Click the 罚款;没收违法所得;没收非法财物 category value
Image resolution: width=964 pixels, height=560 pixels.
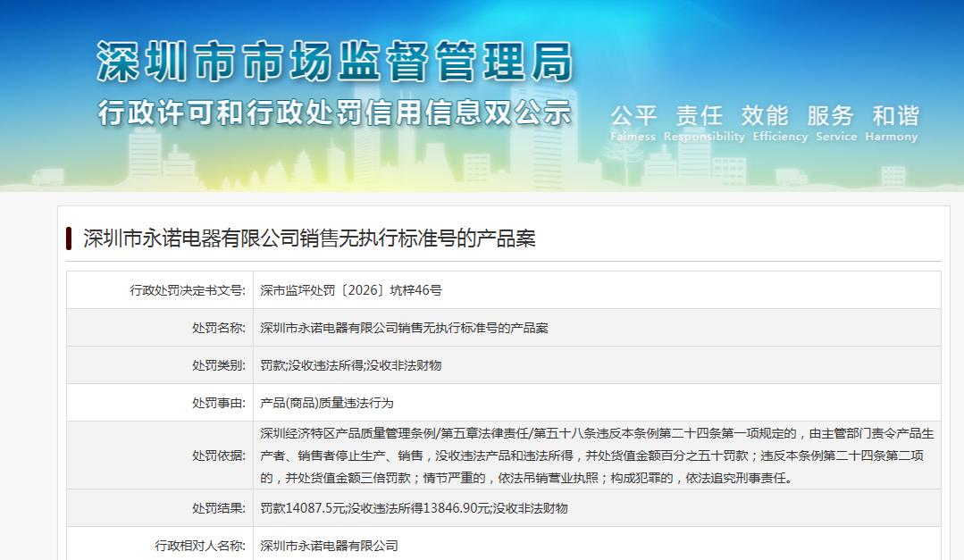pyautogui.click(x=350, y=365)
